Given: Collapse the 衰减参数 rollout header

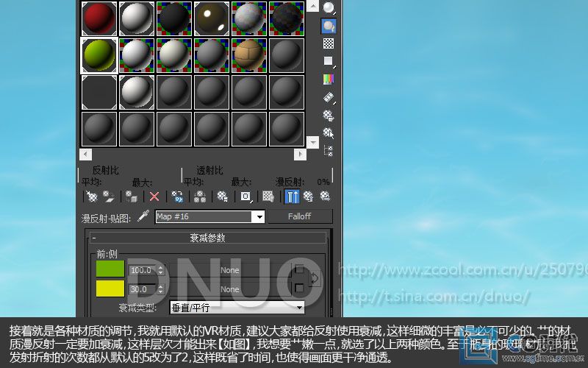Looking at the screenshot, I should pyautogui.click(x=208, y=238).
